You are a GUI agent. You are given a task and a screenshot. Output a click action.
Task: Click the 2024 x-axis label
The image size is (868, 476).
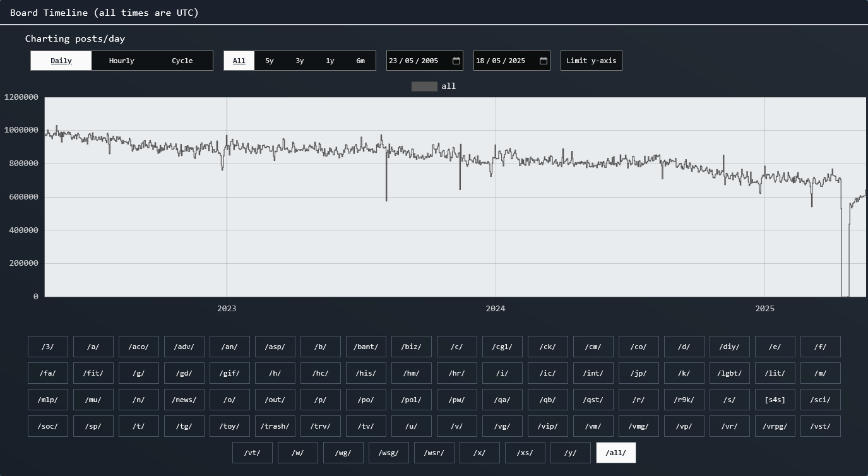pos(496,309)
